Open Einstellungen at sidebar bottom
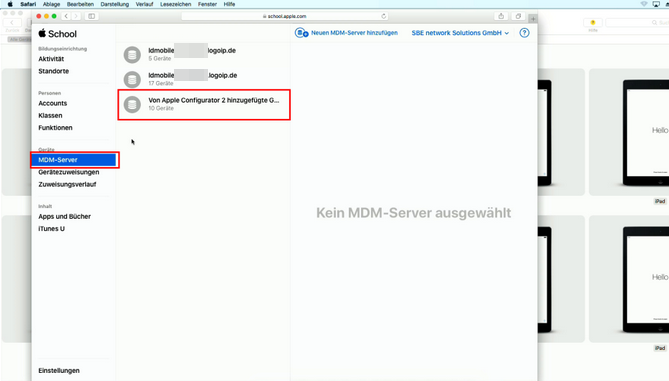Image resolution: width=669 pixels, height=381 pixels. point(59,370)
